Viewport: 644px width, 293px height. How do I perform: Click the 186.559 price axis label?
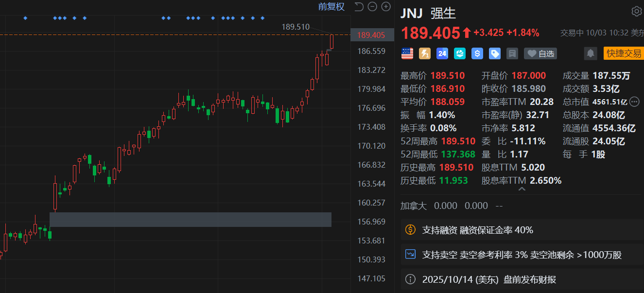point(371,51)
